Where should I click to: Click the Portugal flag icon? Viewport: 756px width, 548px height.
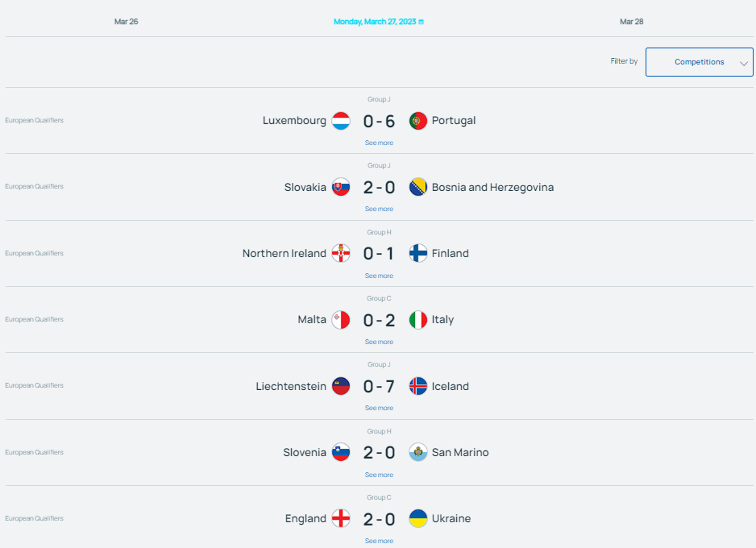pos(418,121)
